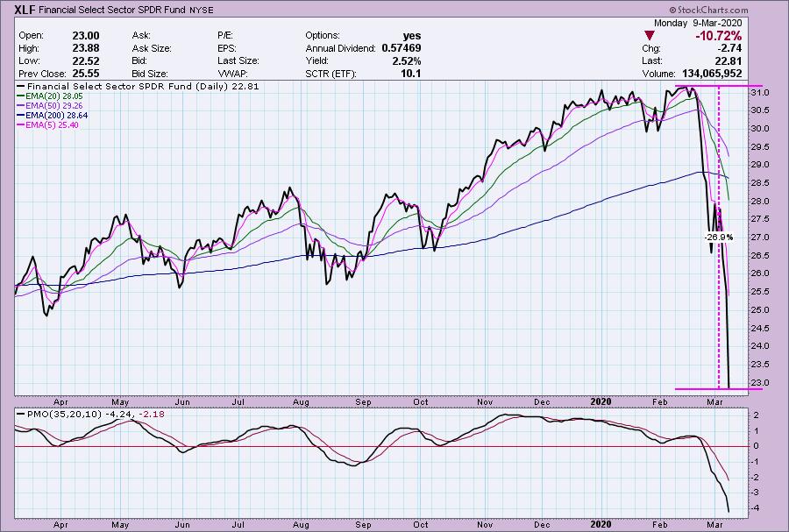Click the percent change -10.72%

(719, 36)
